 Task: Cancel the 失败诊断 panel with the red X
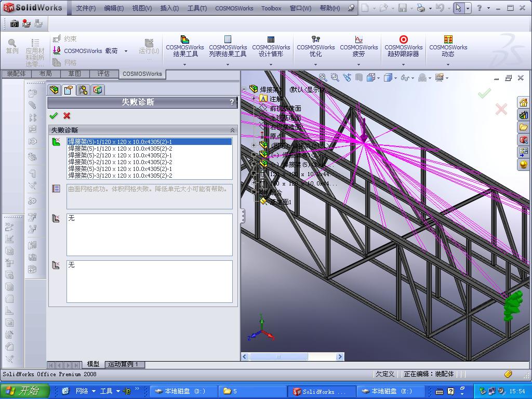tap(67, 116)
